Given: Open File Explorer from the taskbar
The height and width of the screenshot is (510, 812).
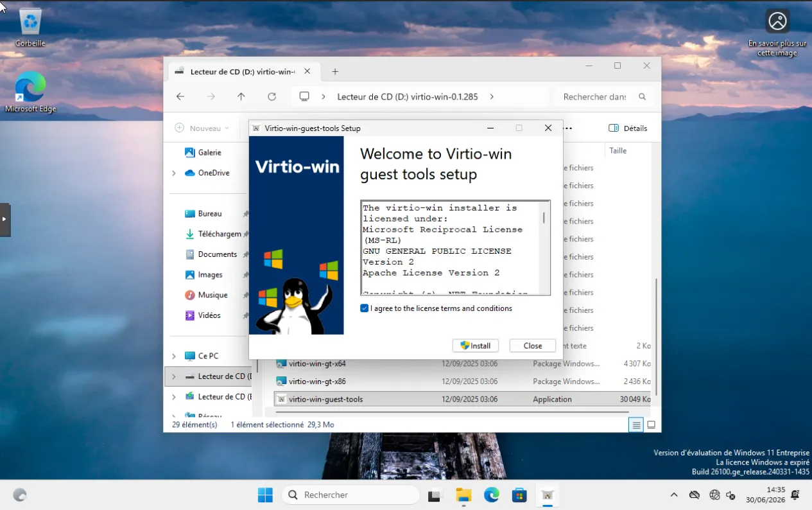Looking at the screenshot, I should (463, 495).
